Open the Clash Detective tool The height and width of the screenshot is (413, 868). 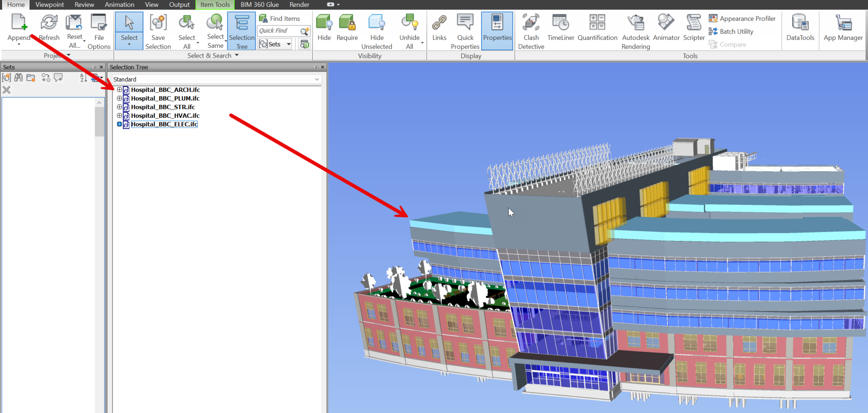click(x=531, y=30)
